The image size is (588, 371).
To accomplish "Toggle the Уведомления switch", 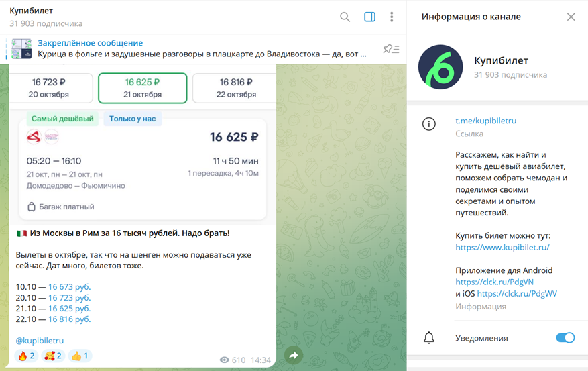I will tap(565, 338).
